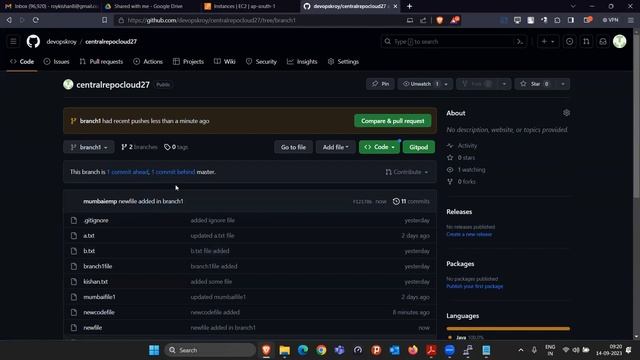Switch to the Issues tab
This screenshot has height=360, width=640.
pyautogui.click(x=56, y=62)
